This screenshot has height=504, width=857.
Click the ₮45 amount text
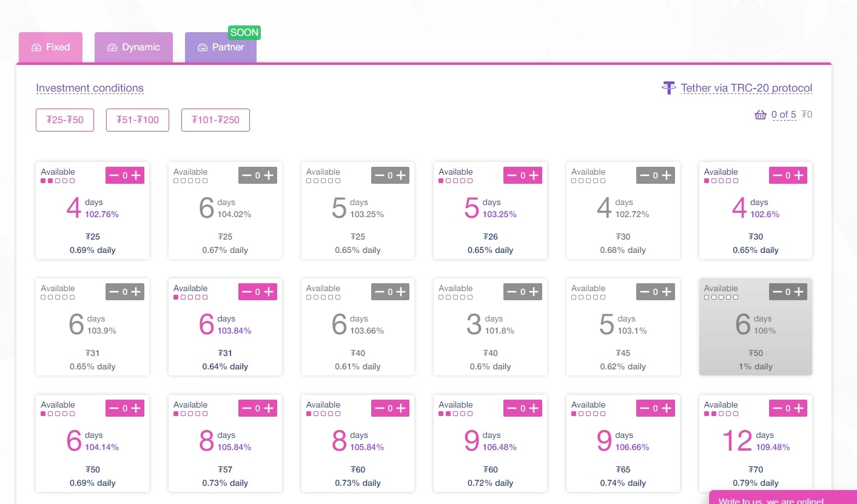pyautogui.click(x=623, y=353)
